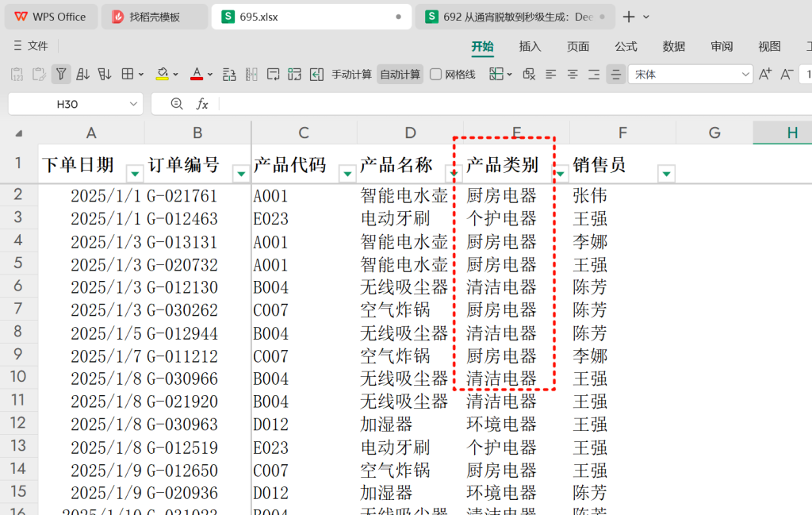Switch to the 数据 ribbon tab
This screenshot has width=812, height=515.
click(674, 47)
